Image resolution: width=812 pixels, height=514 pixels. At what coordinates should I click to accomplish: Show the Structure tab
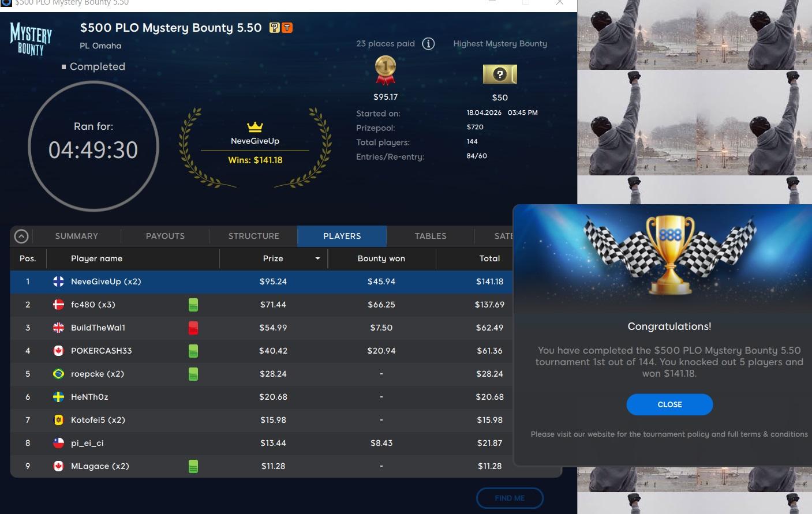(x=253, y=236)
